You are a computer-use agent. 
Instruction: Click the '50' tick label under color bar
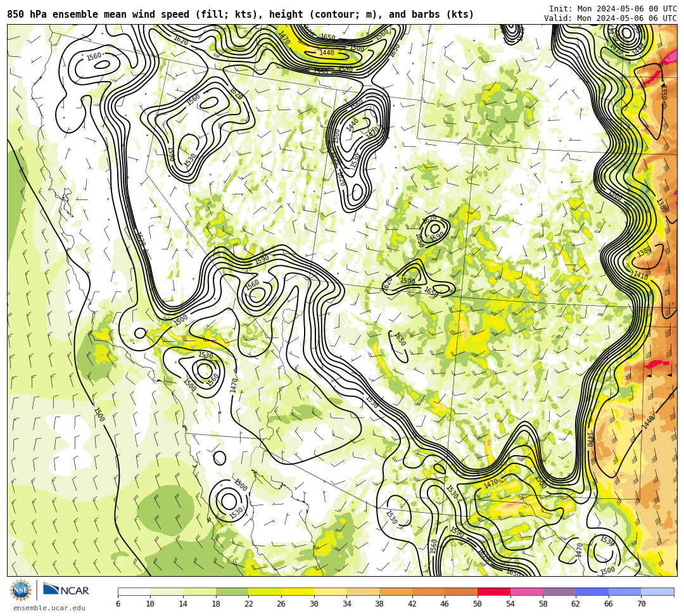478,604
